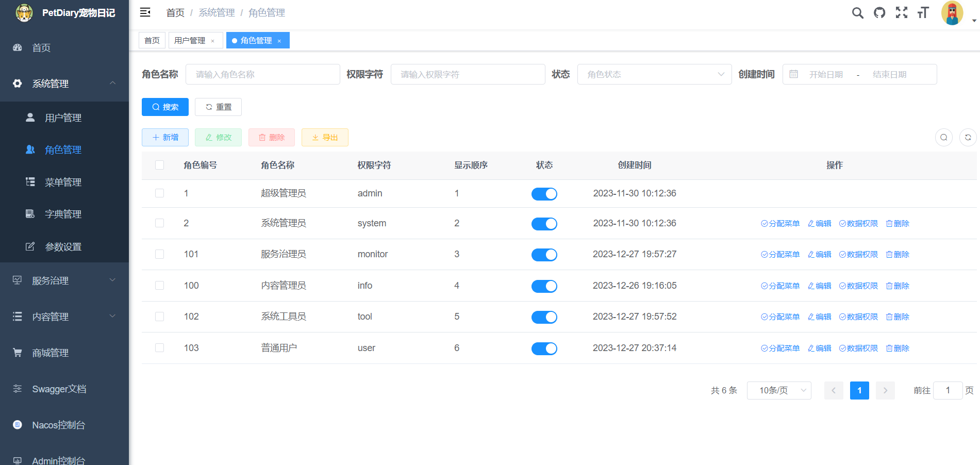
Task: Toggle fullscreen mode icon
Action: coord(902,13)
